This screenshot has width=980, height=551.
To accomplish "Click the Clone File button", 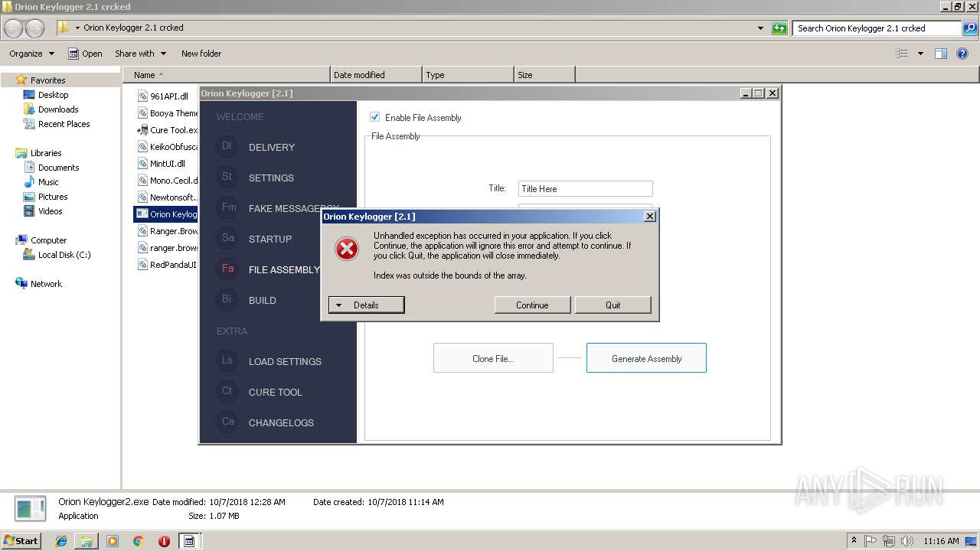I will point(493,358).
